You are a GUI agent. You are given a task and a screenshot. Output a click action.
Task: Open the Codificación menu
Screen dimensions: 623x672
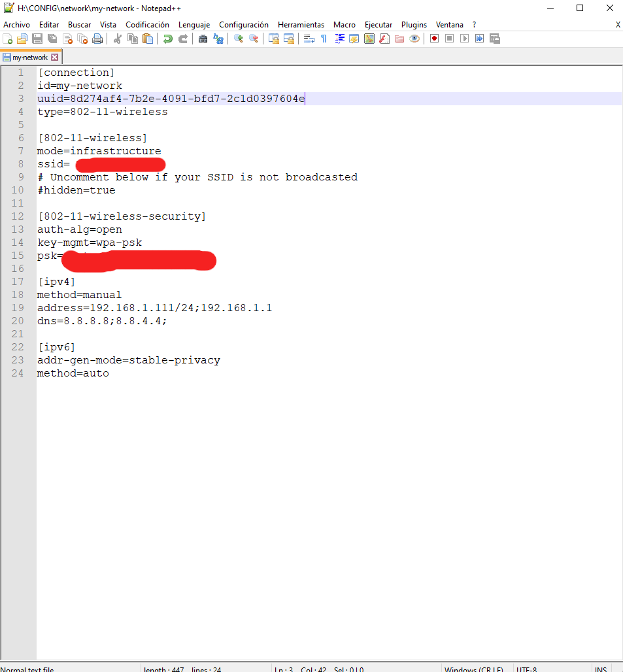tap(147, 25)
